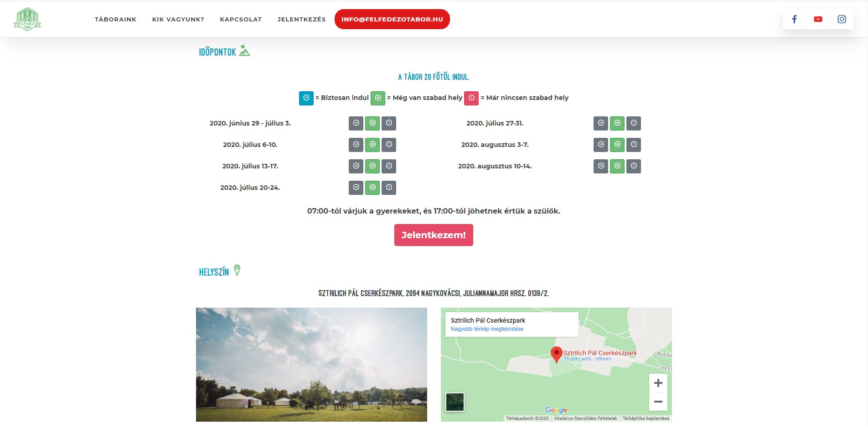This screenshot has width=868, height=429.
Task: Click green free-spot icon for augusztus 10-14
Action: (x=617, y=166)
